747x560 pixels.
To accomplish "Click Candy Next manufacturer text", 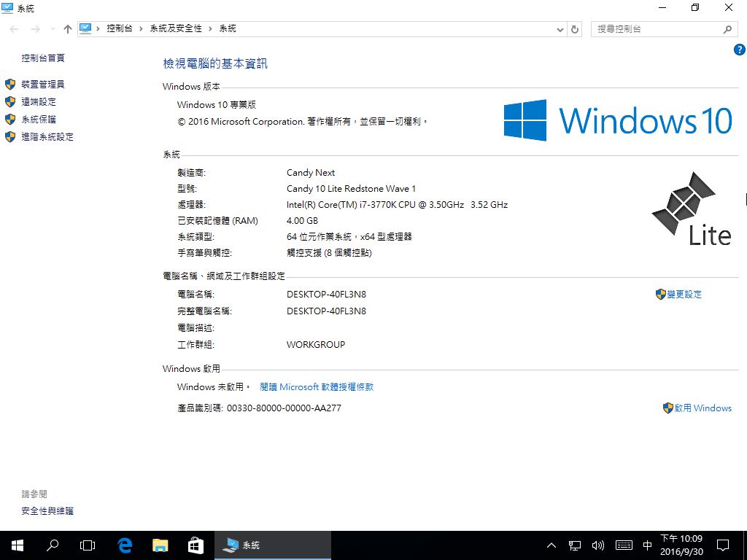I will point(311,172).
